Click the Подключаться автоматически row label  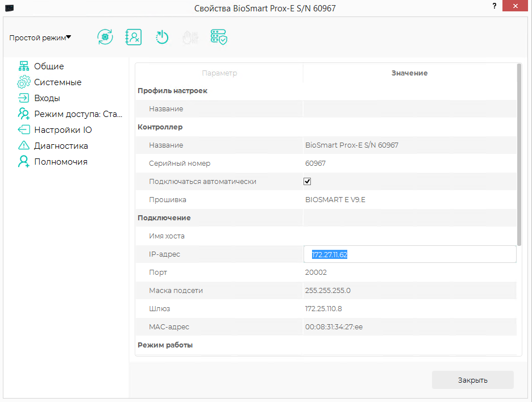pyautogui.click(x=202, y=181)
